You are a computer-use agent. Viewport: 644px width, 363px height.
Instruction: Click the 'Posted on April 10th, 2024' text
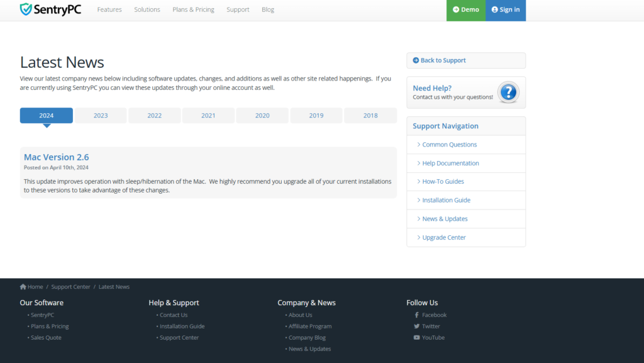[56, 167]
